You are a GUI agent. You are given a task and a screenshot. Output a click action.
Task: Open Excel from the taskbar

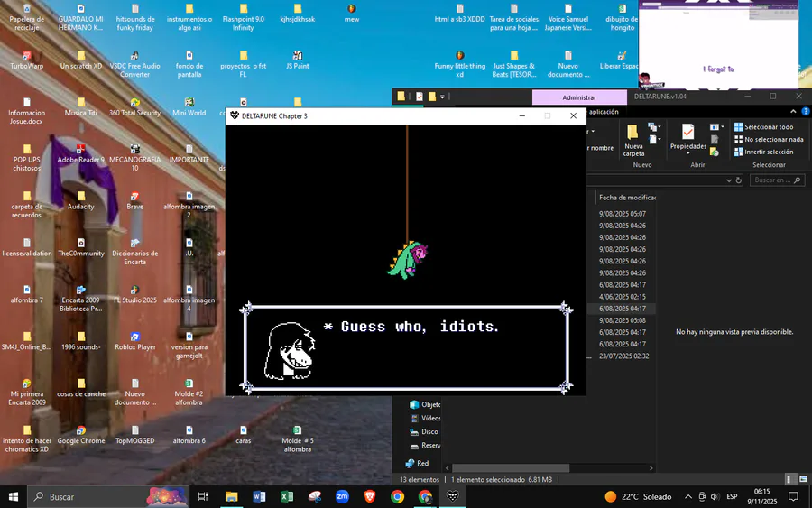[286, 496]
